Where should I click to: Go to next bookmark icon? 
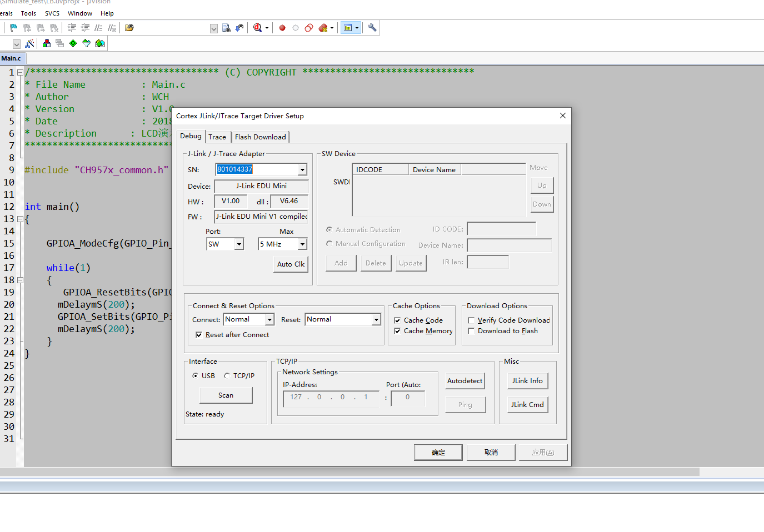click(41, 28)
